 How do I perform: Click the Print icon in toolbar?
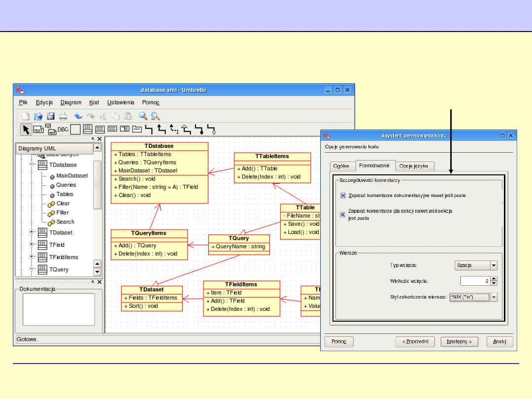click(x=63, y=116)
